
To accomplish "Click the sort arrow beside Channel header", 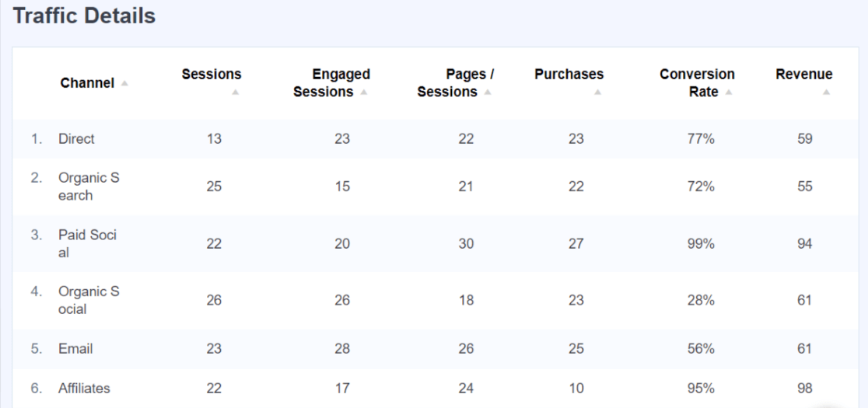I will [124, 84].
